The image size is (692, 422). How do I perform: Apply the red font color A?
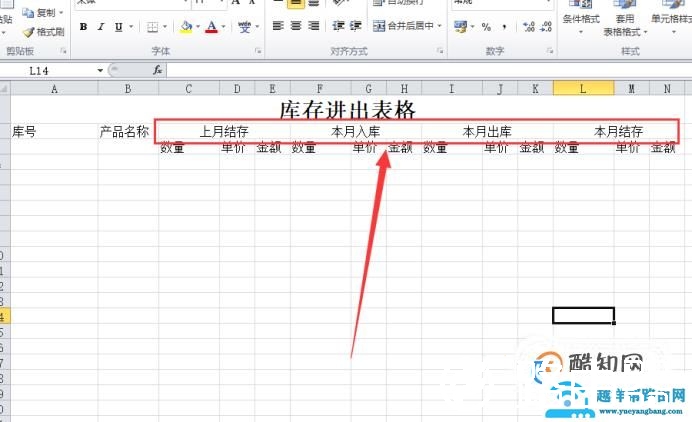(212, 27)
